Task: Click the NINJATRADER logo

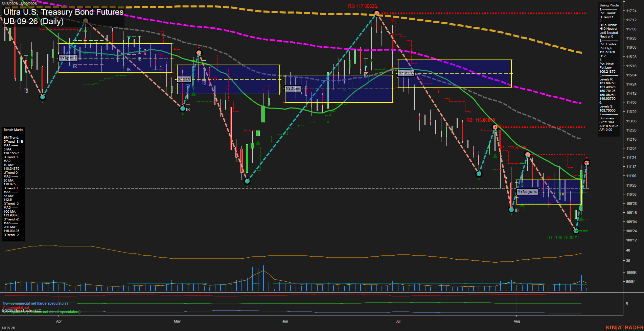Action: (624, 328)
